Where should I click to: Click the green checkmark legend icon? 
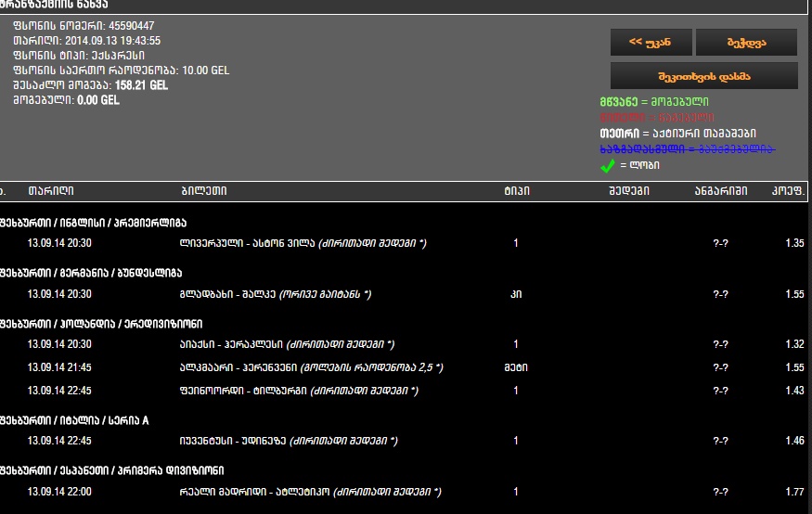click(x=608, y=165)
